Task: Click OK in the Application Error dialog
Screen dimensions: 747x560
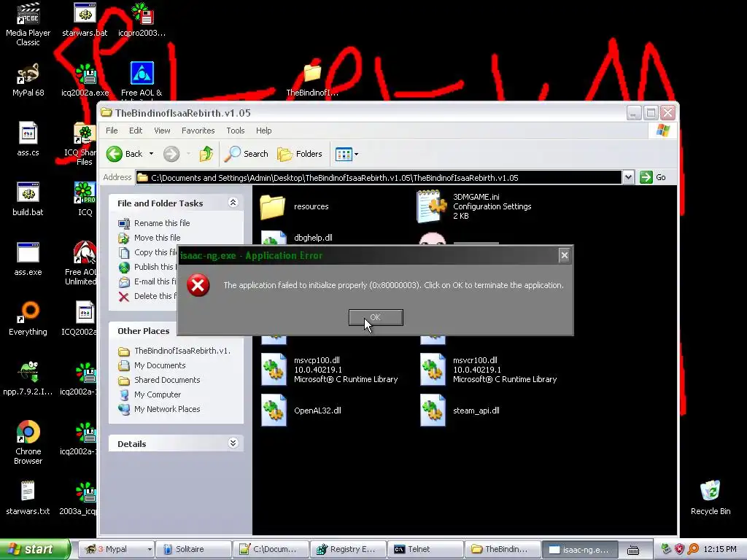Action: click(x=376, y=318)
